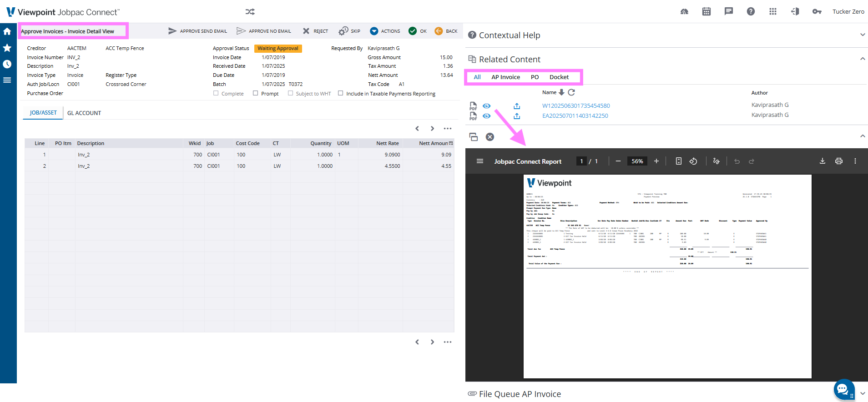
Task: Open the sidebar hamburger menu
Action: tap(7, 80)
